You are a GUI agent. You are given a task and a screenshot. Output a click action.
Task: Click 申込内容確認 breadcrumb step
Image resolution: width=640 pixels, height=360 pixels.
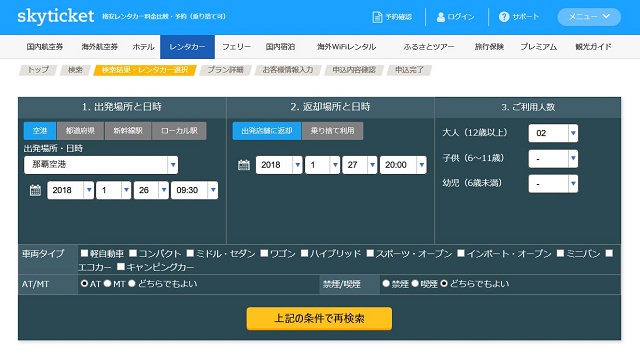(354, 70)
